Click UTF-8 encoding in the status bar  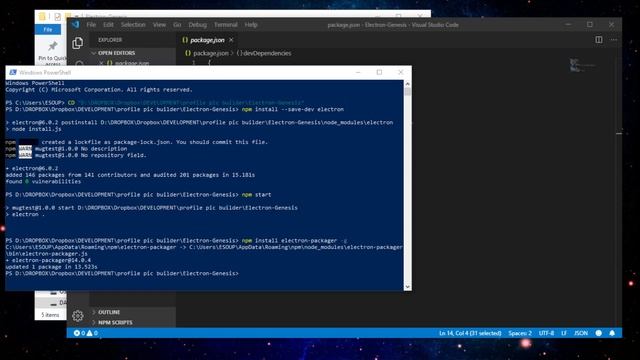tap(546, 333)
